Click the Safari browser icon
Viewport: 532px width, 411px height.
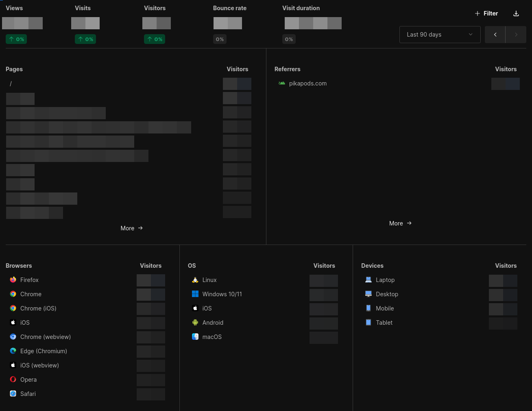(x=13, y=394)
